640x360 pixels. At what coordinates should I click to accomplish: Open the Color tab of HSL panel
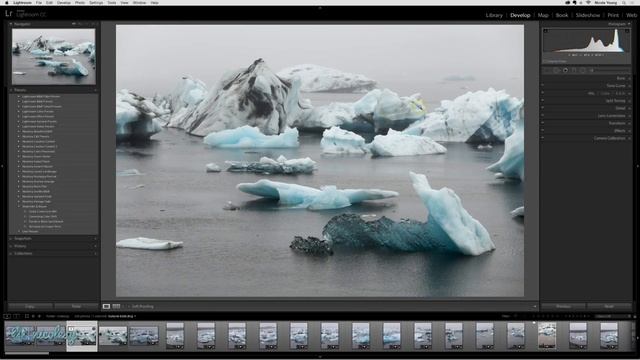click(x=605, y=93)
